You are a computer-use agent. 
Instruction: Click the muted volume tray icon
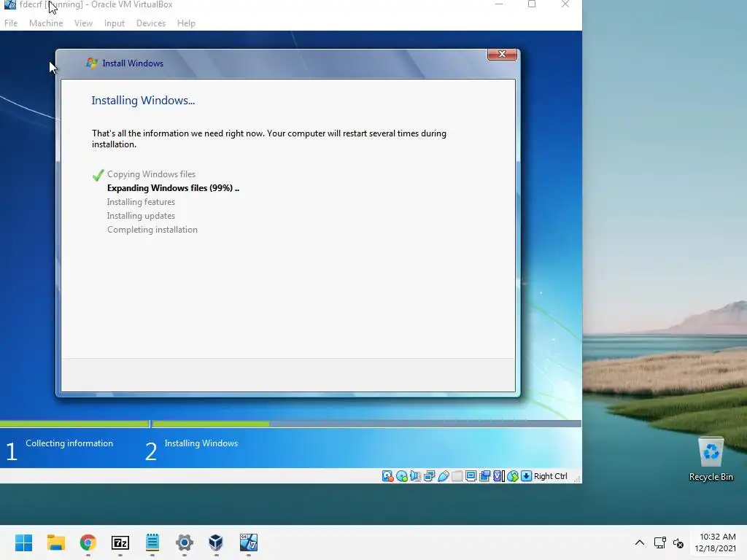[x=678, y=542]
